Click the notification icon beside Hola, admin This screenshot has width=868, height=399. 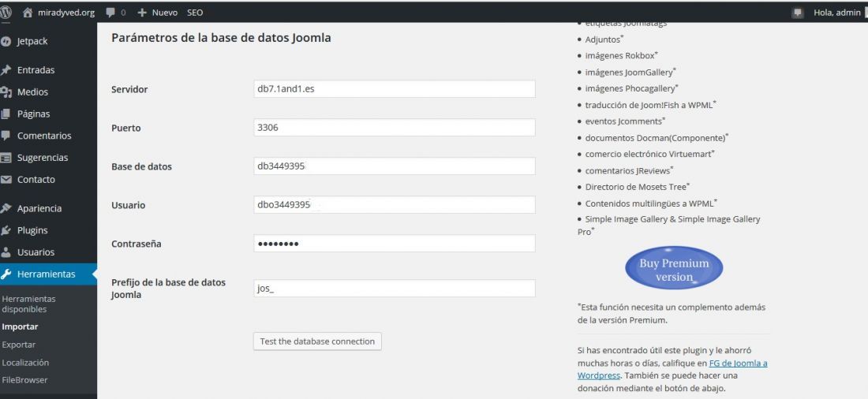pyautogui.click(x=798, y=13)
